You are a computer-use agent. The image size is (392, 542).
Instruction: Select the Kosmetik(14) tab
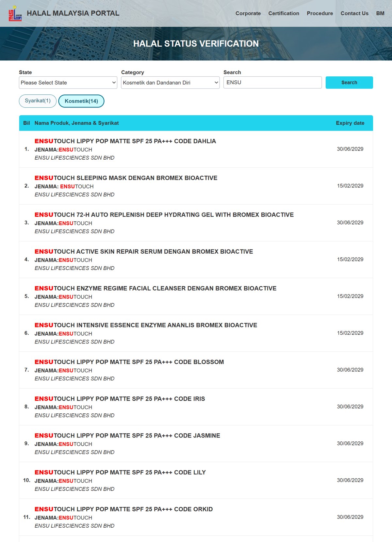coord(81,101)
